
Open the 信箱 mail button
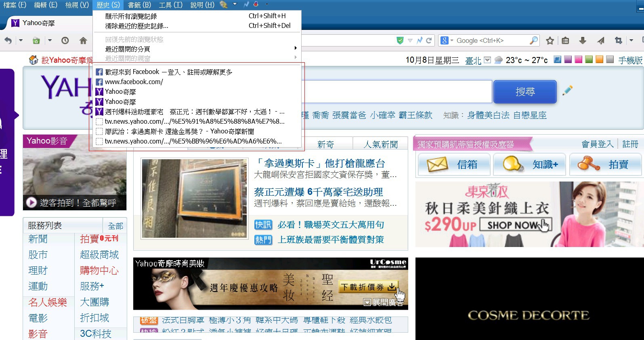[454, 165]
